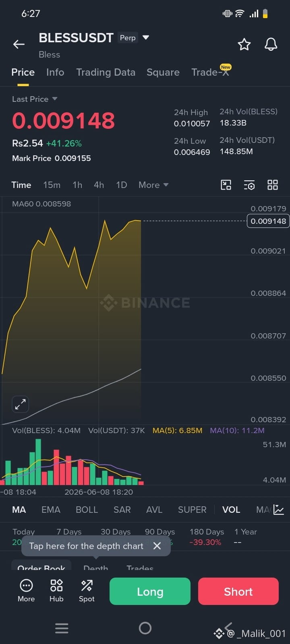This screenshot has width=290, height=644.
Task: Open the Last Price dropdown
Action: tap(35, 99)
